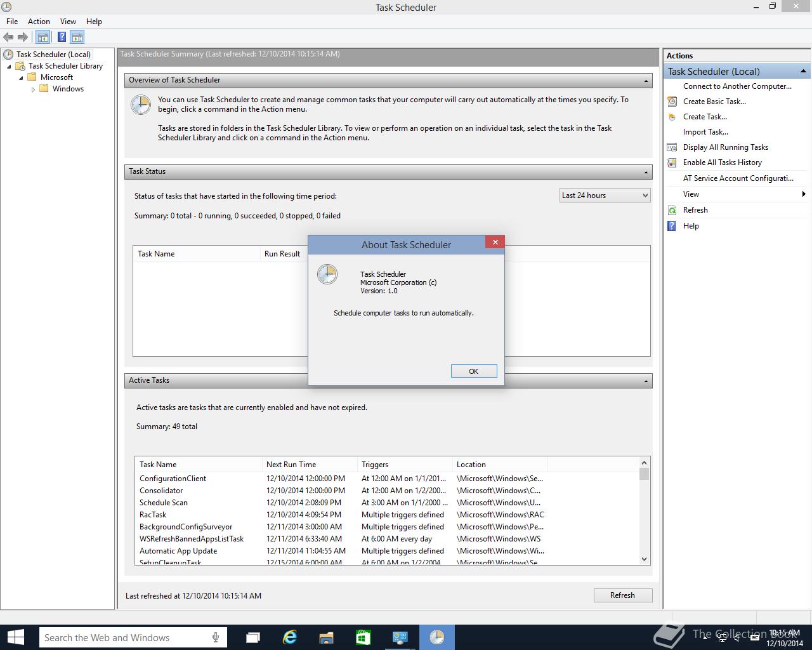
Task: Collapse Task Scheduler (Local) actions group
Action: click(803, 71)
